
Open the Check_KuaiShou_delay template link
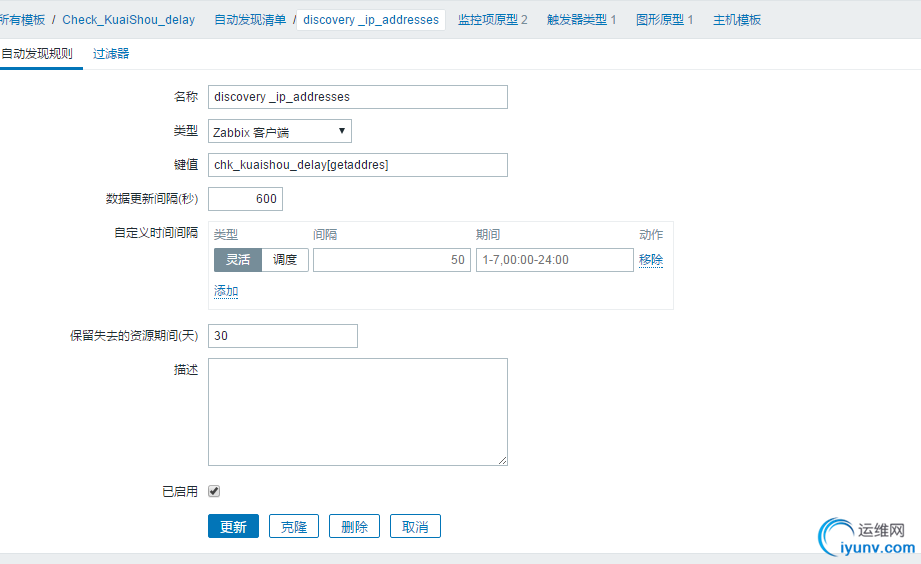pyautogui.click(x=129, y=20)
